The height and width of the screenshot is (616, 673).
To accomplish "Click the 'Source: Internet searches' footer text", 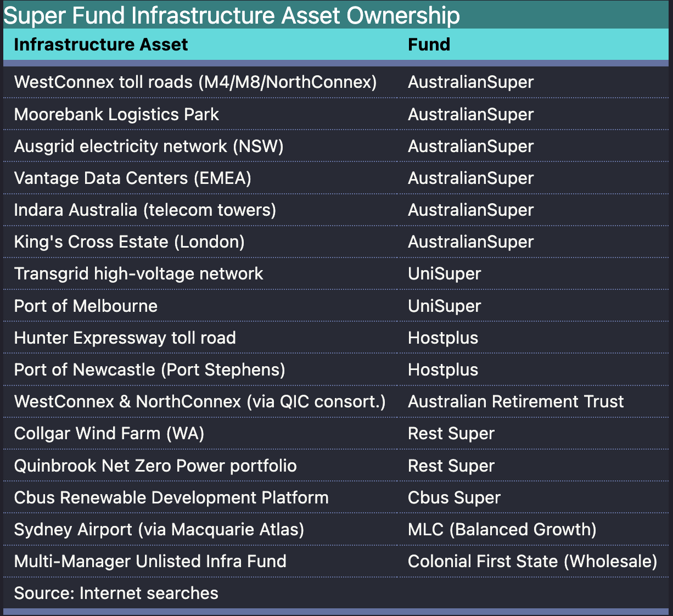I will pyautogui.click(x=116, y=593).
